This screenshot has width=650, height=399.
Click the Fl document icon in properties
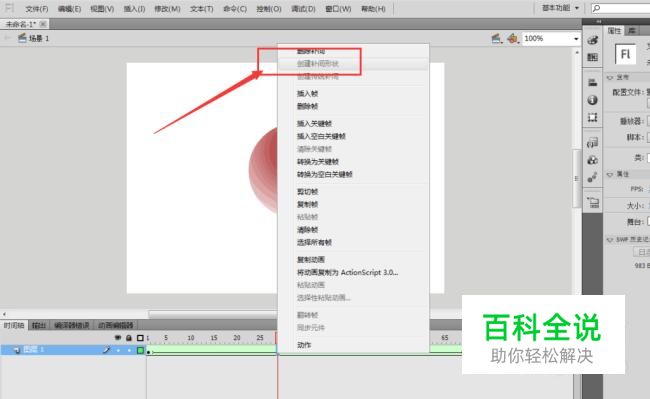625,54
